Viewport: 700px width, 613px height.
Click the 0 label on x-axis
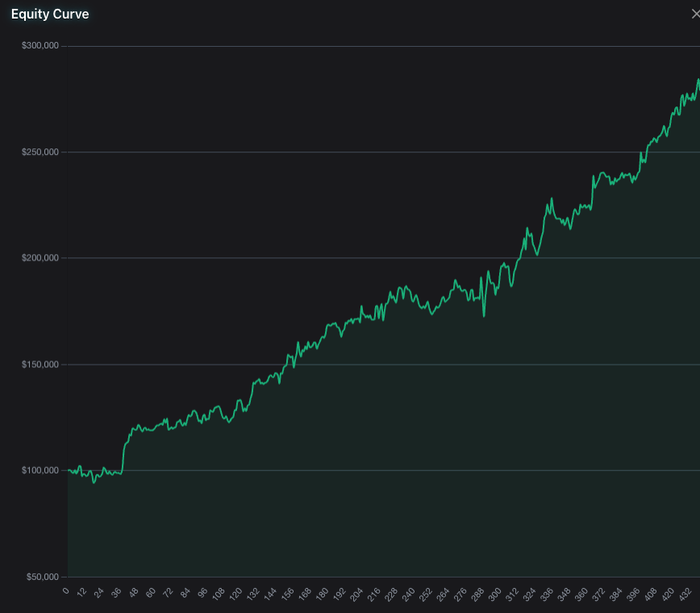click(x=68, y=593)
